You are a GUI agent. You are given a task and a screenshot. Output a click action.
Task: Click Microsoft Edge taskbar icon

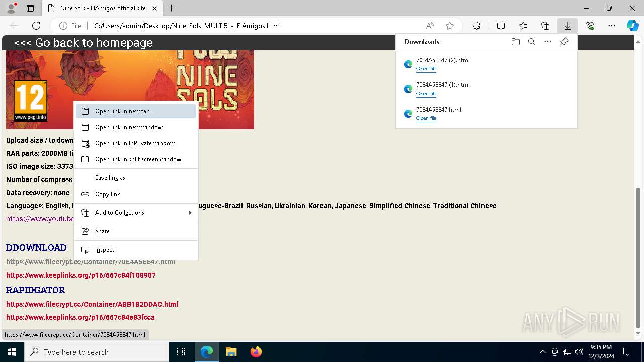coord(207,352)
